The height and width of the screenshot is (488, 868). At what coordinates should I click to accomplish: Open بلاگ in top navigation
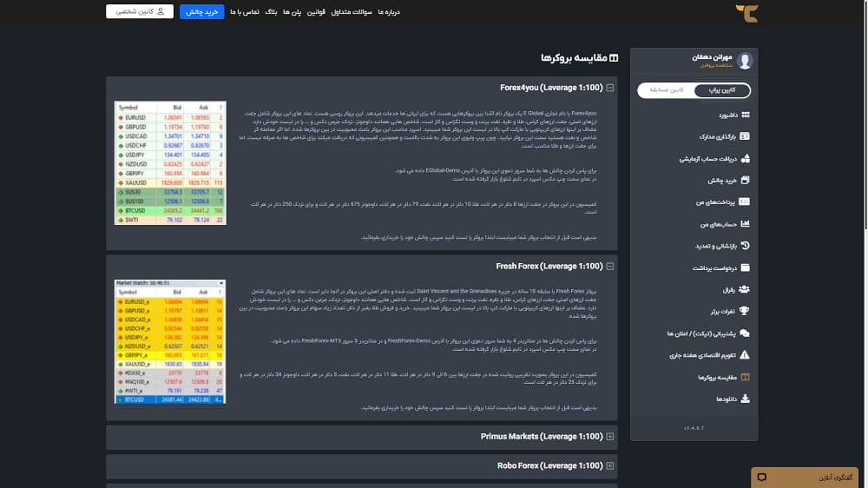click(x=271, y=12)
